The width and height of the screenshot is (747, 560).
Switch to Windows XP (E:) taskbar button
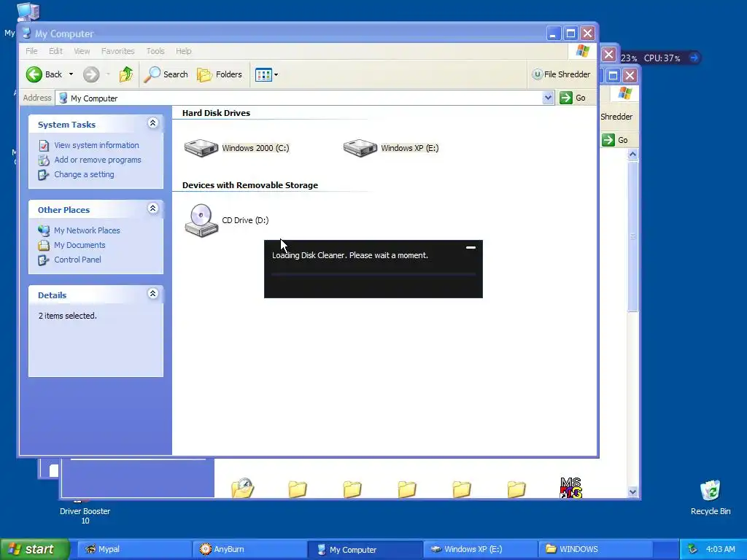click(x=479, y=549)
